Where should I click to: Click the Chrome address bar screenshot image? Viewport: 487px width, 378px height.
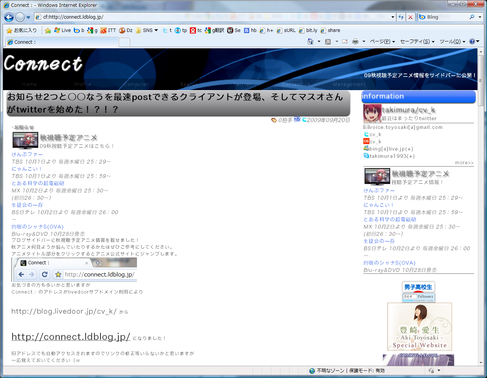(74, 269)
